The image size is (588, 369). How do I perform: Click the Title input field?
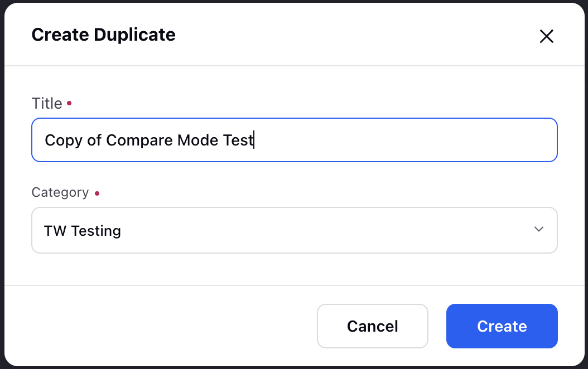(x=295, y=140)
